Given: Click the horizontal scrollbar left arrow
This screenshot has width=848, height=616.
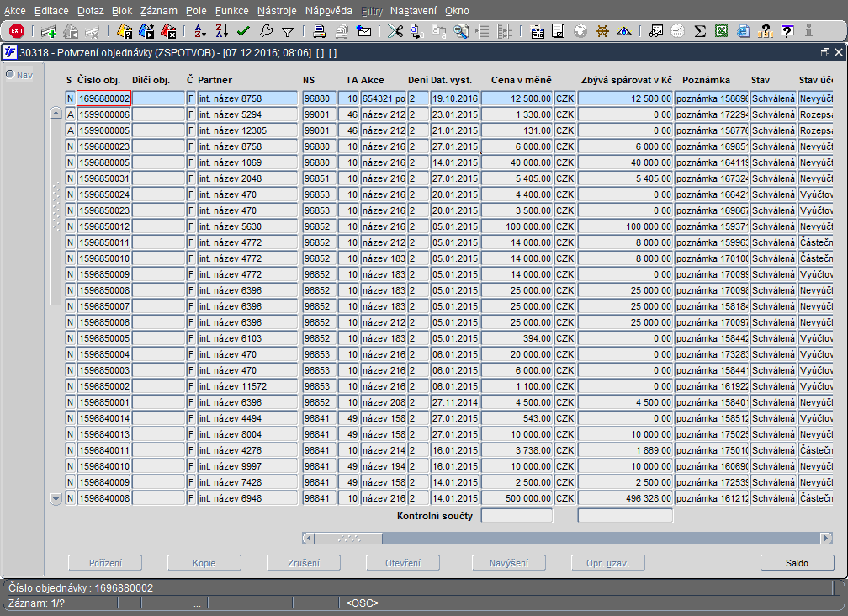Looking at the screenshot, I should click(308, 538).
